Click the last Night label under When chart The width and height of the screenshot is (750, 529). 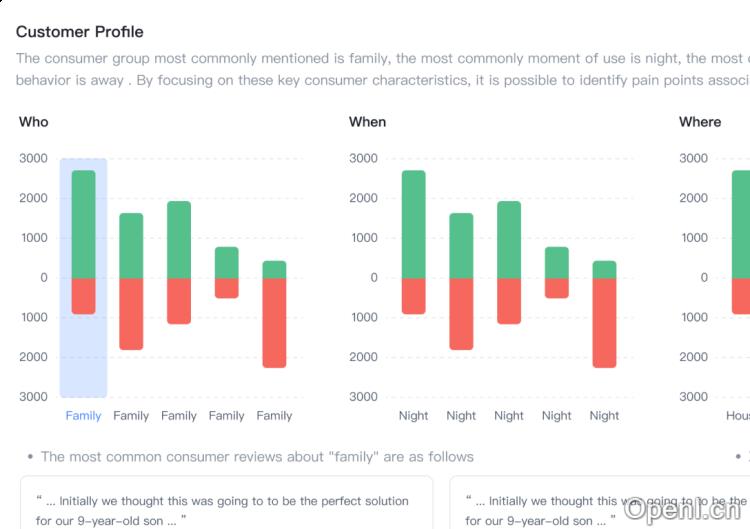(604, 416)
